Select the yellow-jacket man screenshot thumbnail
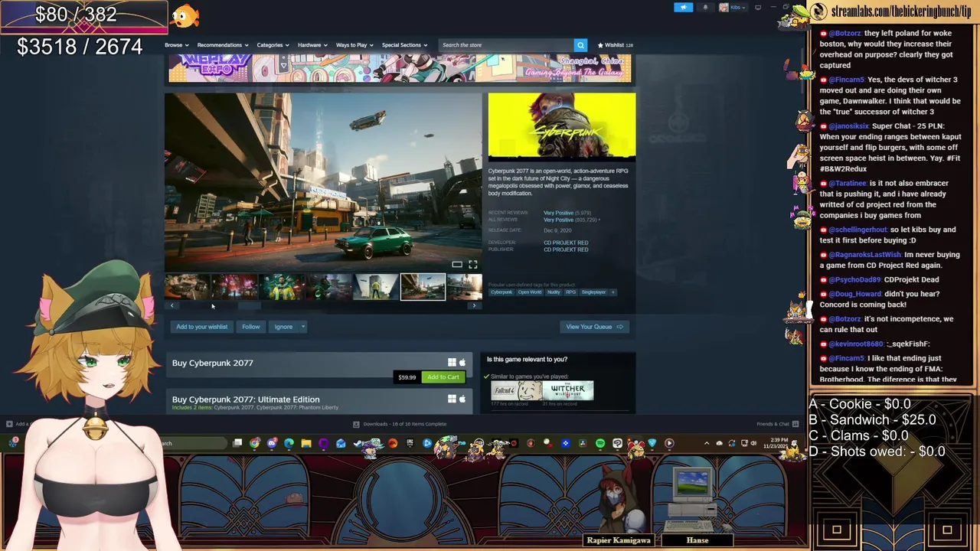 [281, 287]
